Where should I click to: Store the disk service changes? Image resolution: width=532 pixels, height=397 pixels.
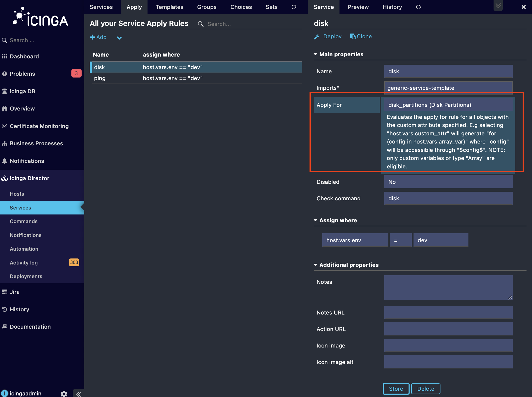(396, 389)
